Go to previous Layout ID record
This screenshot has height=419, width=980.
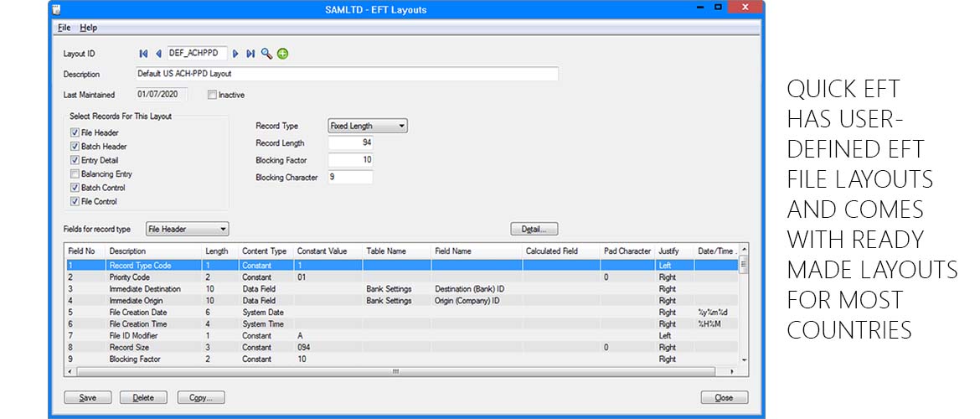[x=158, y=54]
